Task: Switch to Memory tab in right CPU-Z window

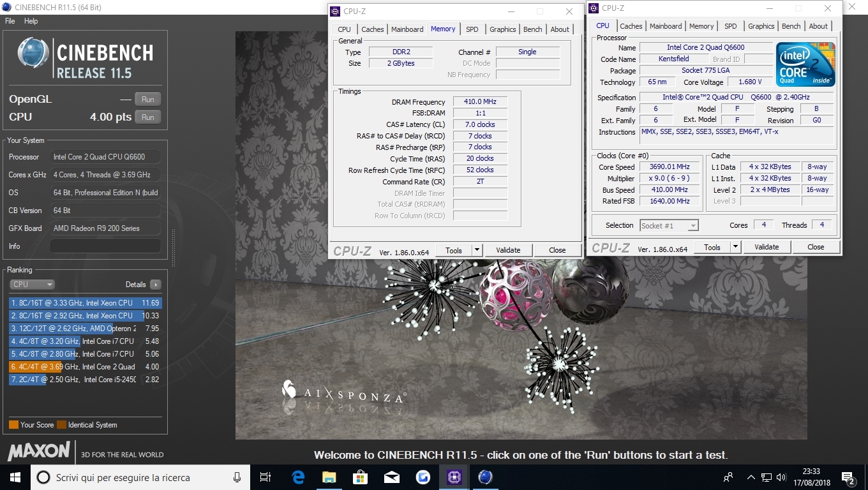Action: point(701,26)
